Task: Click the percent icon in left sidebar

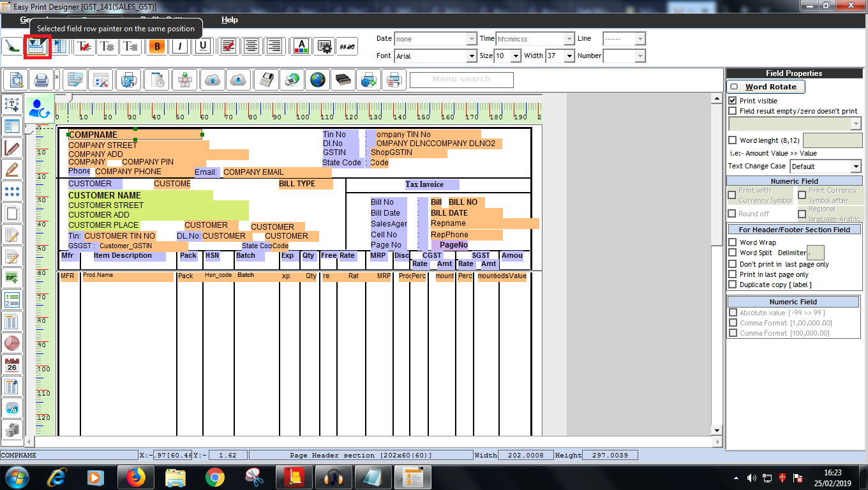Action: [x=12, y=408]
